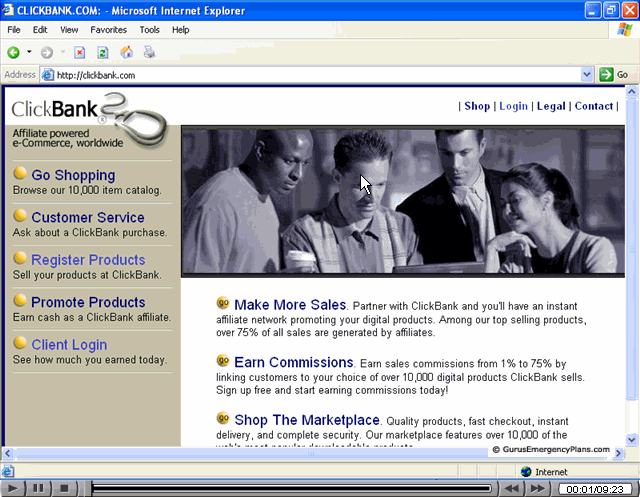Click the Earn Commissions heading link
Viewport: 640px width, 497px height.
click(x=294, y=362)
